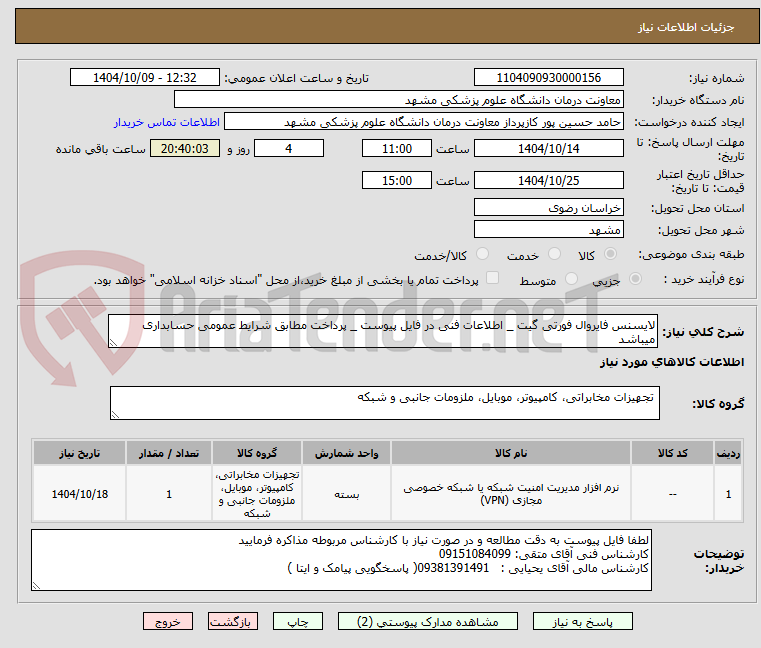Click the response deadline date 1404/10/14

(x=548, y=149)
